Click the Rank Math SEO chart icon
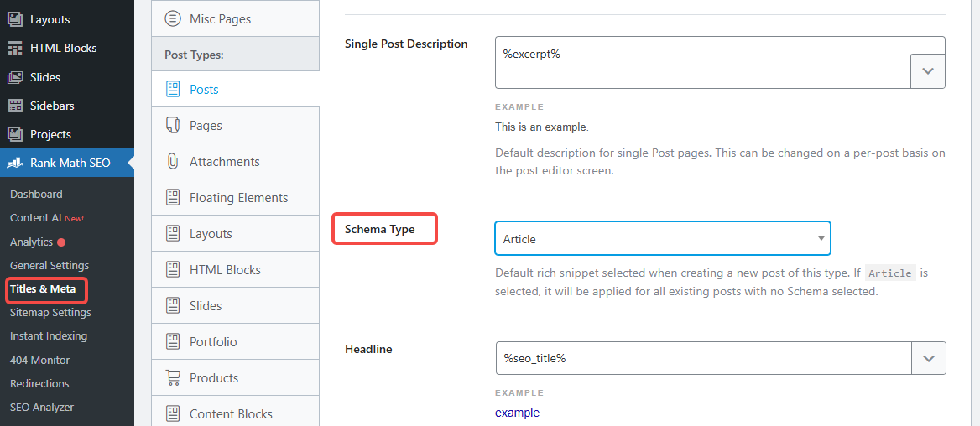 tap(15, 163)
